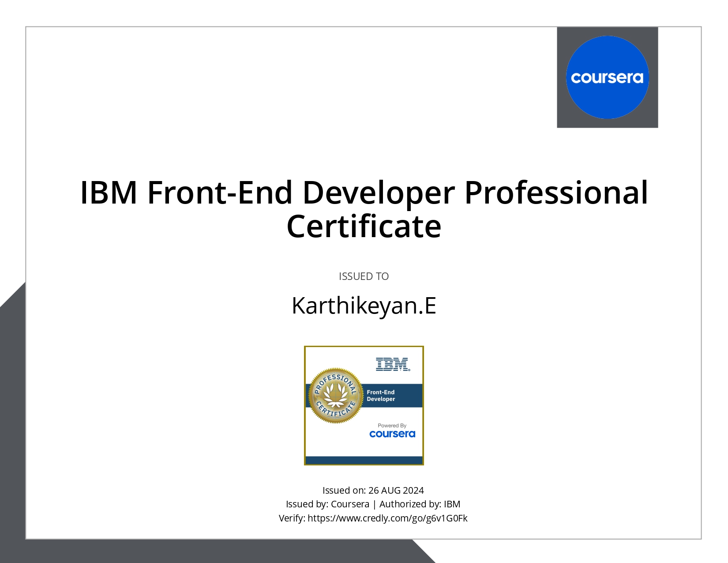Click the recipient name Karthikeyan.E
Viewport: 728px width, 563px height.
coord(364,306)
